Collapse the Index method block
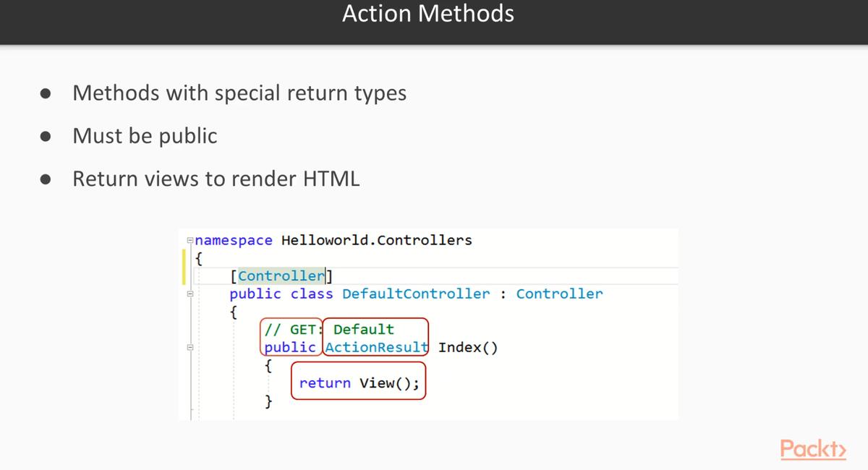 coord(190,348)
